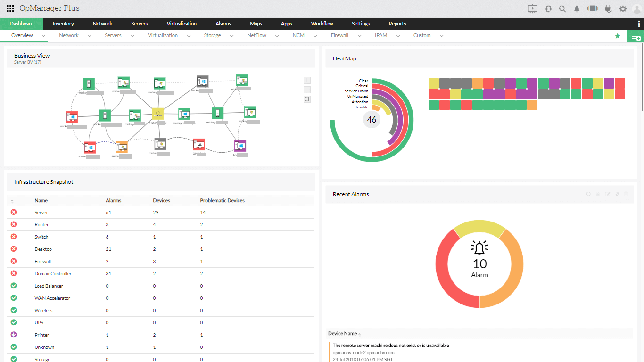Switch to the Alarms tab
644x362 pixels.
[x=223, y=24]
